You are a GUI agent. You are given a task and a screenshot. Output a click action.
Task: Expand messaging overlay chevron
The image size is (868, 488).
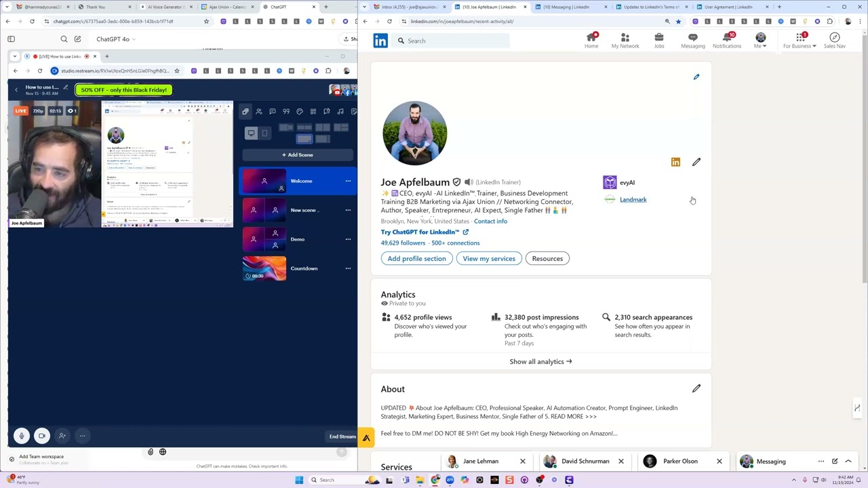(848, 462)
